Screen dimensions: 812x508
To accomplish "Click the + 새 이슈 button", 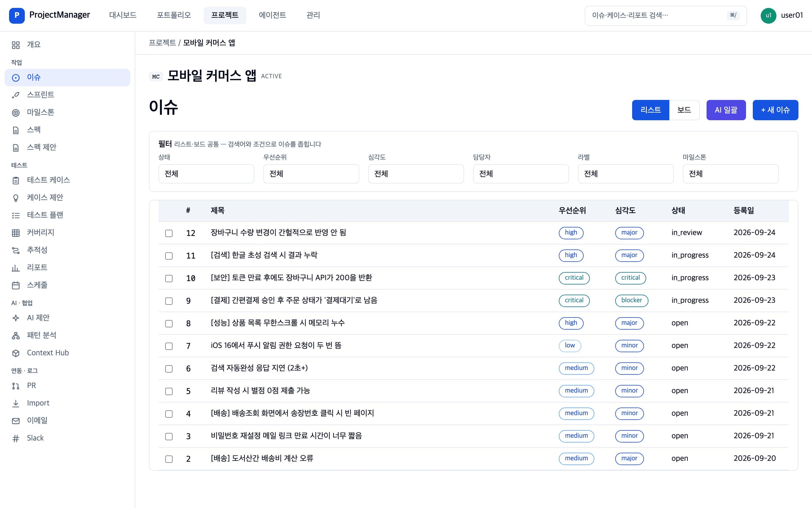I will tap(775, 110).
